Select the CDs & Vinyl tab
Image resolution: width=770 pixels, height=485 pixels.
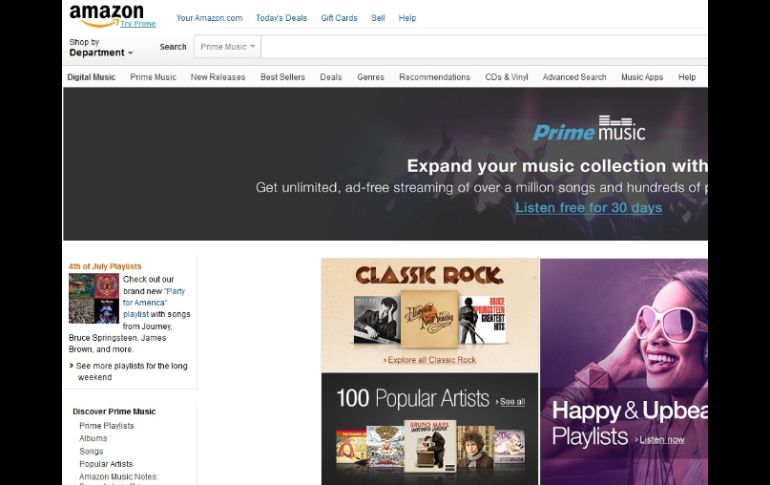(x=506, y=77)
